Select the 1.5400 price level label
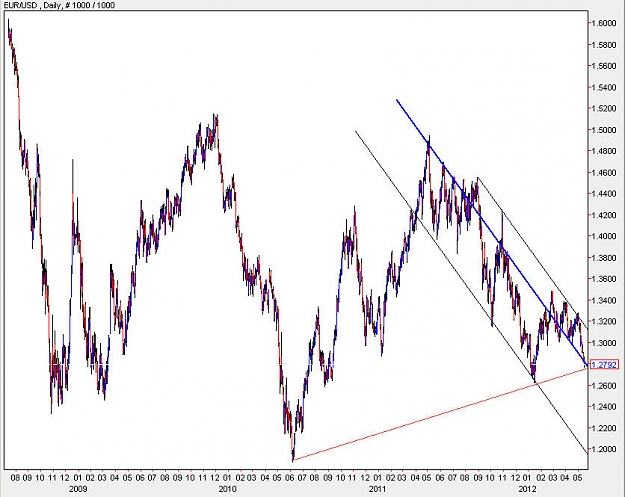Viewport: 625px width, 497px height. tap(604, 87)
